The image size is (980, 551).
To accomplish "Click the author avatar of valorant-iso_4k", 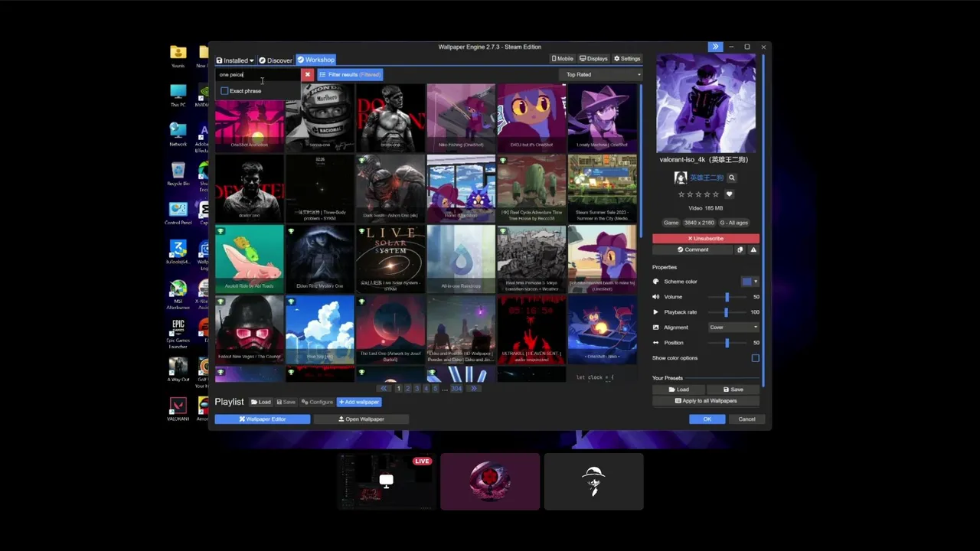I will click(680, 178).
